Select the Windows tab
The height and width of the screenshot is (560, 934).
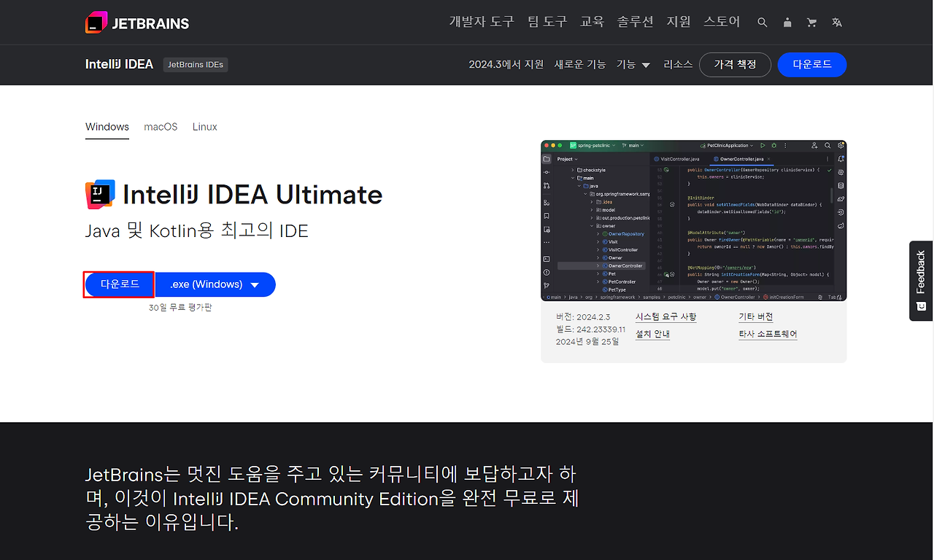pos(107,127)
